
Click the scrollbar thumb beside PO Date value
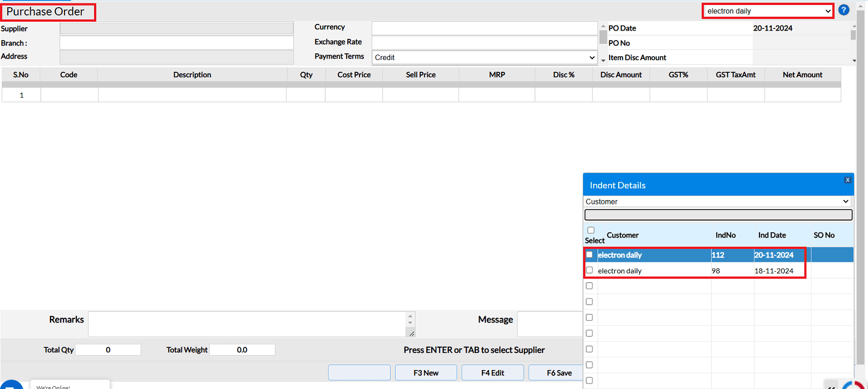(x=854, y=35)
